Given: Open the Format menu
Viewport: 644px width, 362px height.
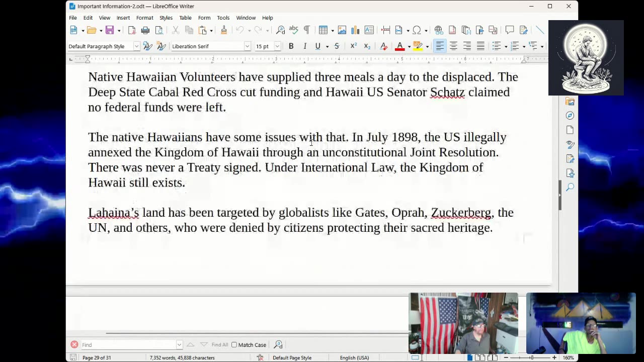Looking at the screenshot, I should tap(145, 18).
